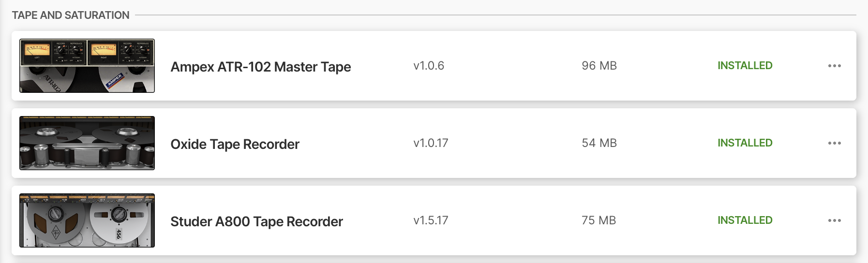Select the Oxide Tape Recorder title
Screen dimensions: 868x263
[235, 144]
